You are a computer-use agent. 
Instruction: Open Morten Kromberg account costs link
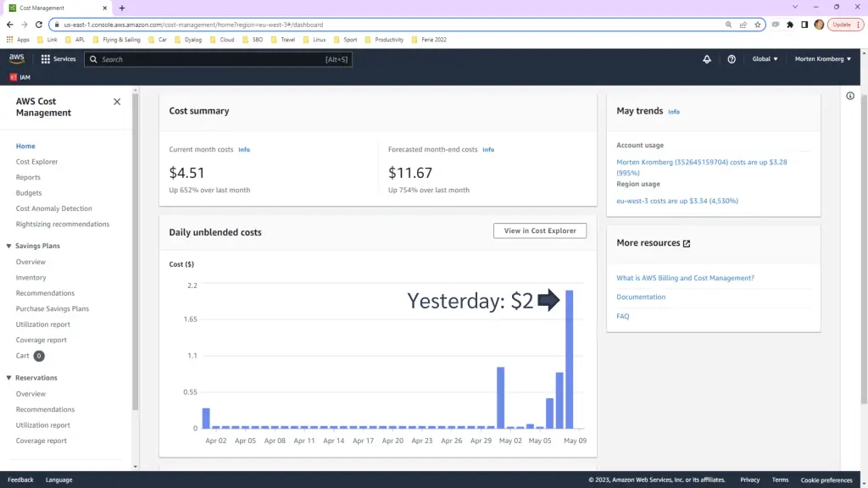click(x=702, y=167)
